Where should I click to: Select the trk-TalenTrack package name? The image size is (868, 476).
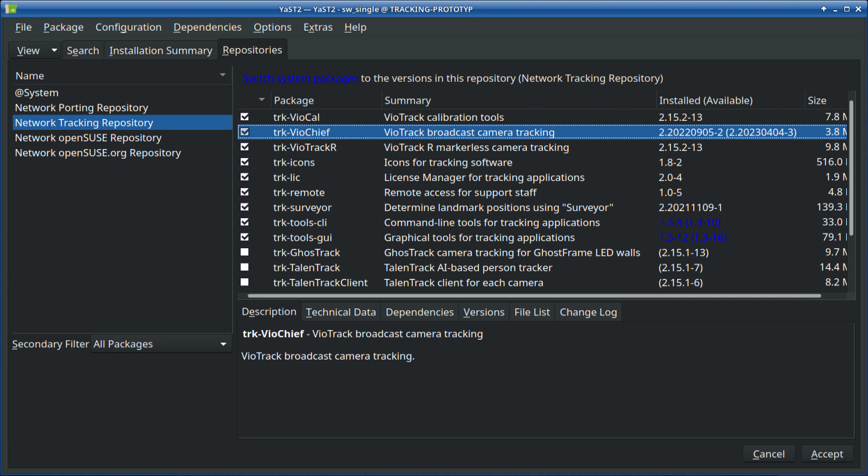click(307, 267)
